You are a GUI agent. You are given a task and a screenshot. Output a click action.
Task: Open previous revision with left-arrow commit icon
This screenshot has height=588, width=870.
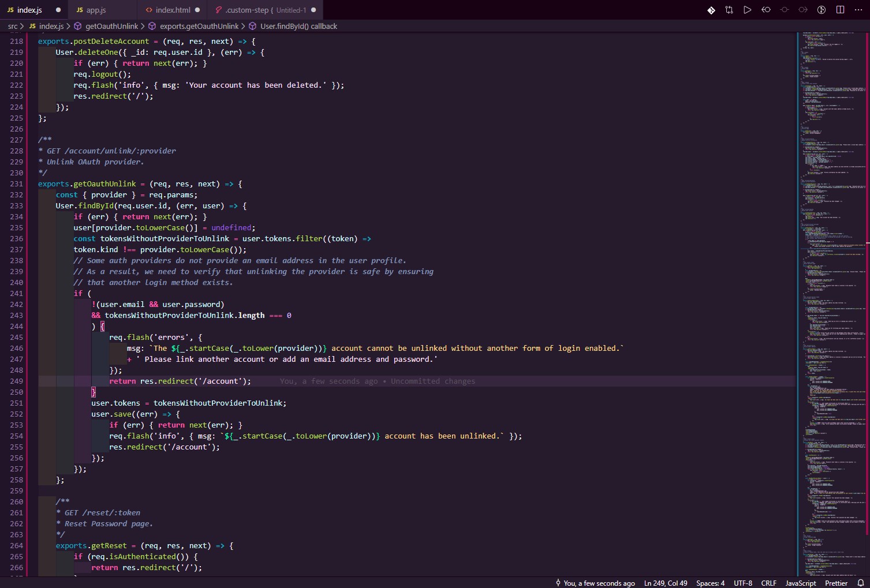coord(766,10)
